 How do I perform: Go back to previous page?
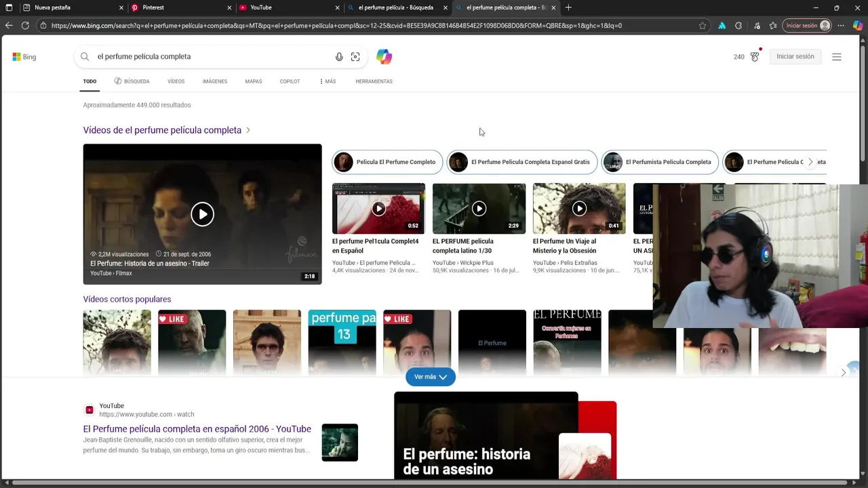[x=9, y=26]
